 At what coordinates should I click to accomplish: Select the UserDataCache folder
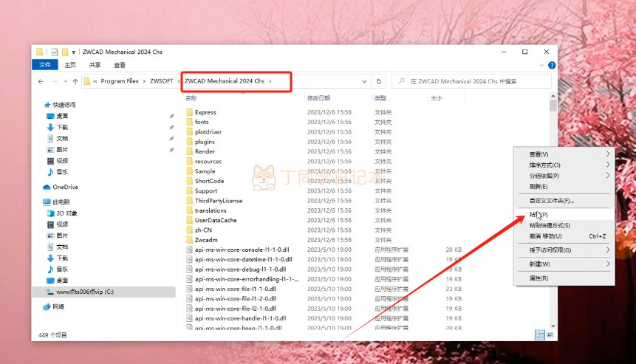pos(216,220)
